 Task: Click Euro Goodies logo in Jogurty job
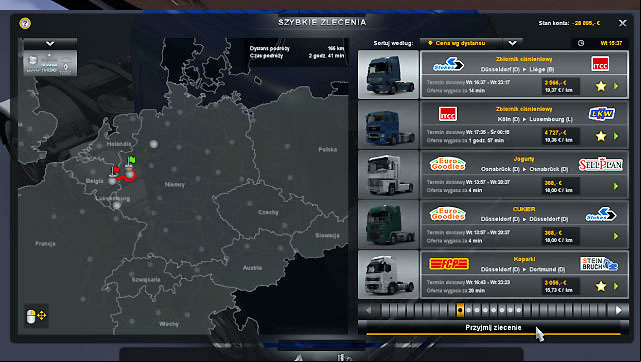click(448, 164)
